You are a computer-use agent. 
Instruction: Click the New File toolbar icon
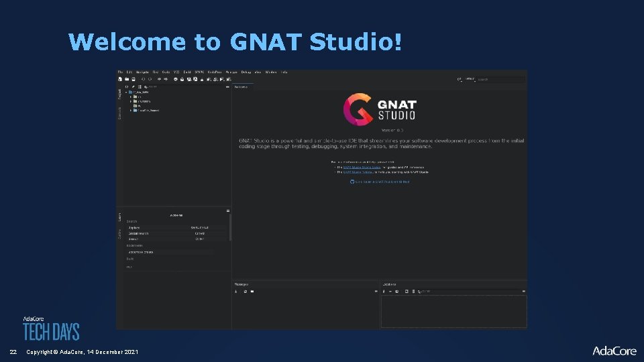coord(120,79)
